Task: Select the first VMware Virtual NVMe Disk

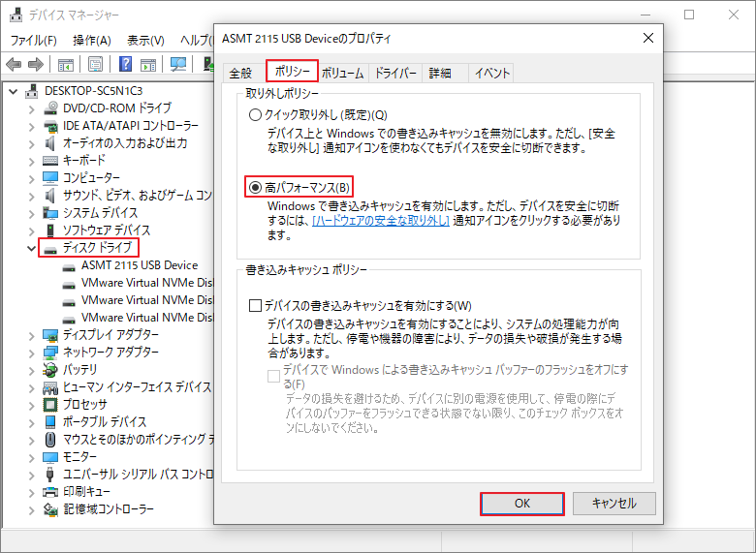Action: pyautogui.click(x=146, y=283)
